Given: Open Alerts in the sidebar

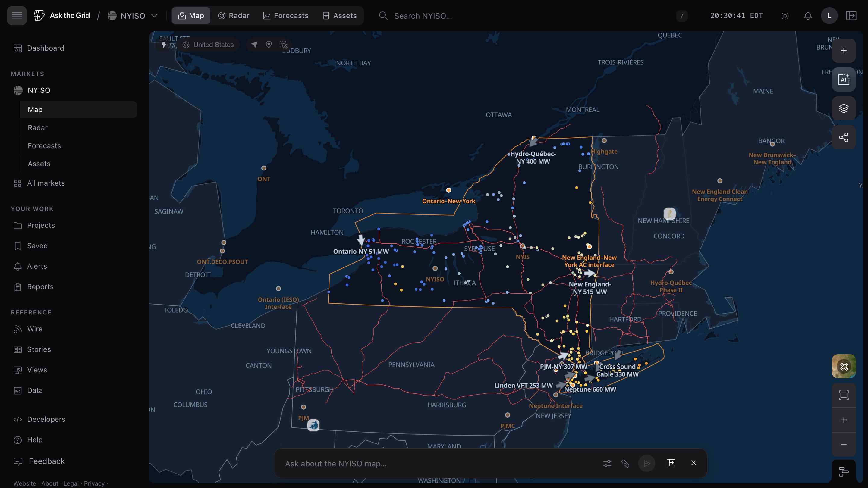Looking at the screenshot, I should [x=74, y=266].
